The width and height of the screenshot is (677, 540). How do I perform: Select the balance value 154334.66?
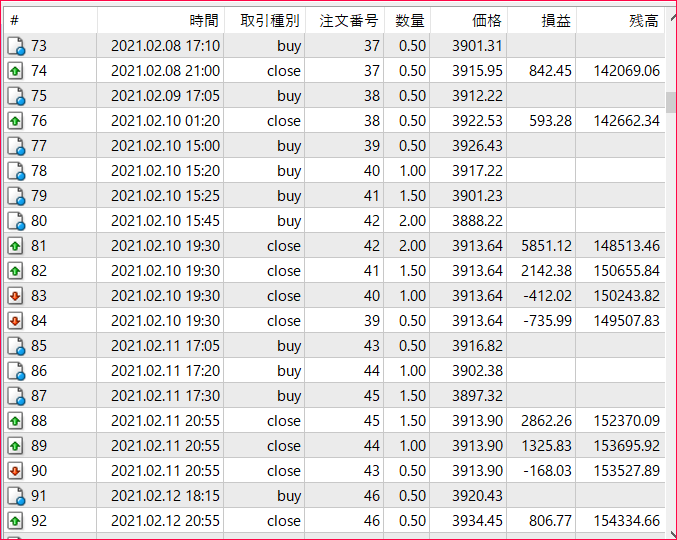pos(623,521)
